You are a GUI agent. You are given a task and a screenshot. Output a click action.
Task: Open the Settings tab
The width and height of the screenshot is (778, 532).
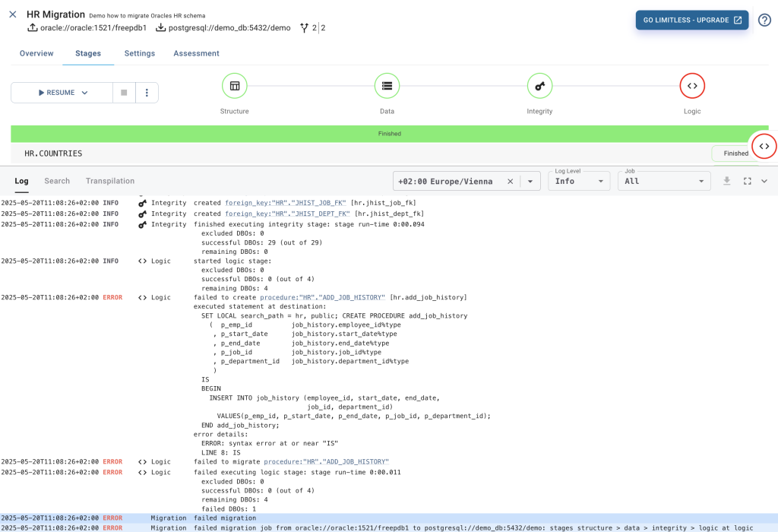(140, 54)
